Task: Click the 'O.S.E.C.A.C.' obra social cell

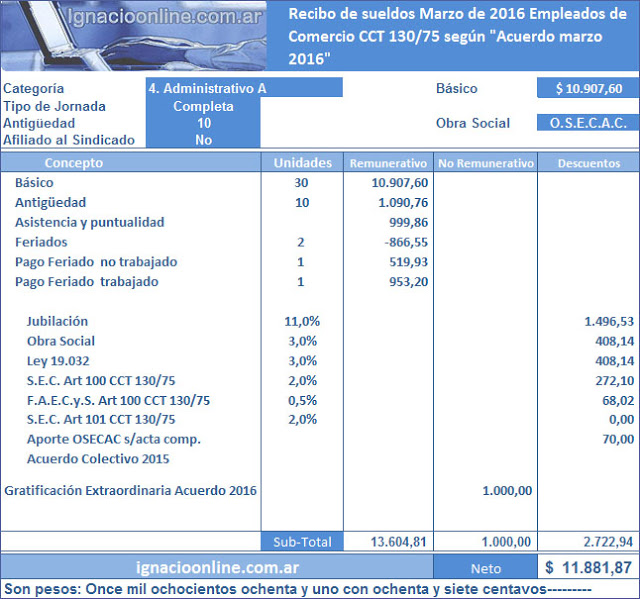Action: tap(588, 122)
